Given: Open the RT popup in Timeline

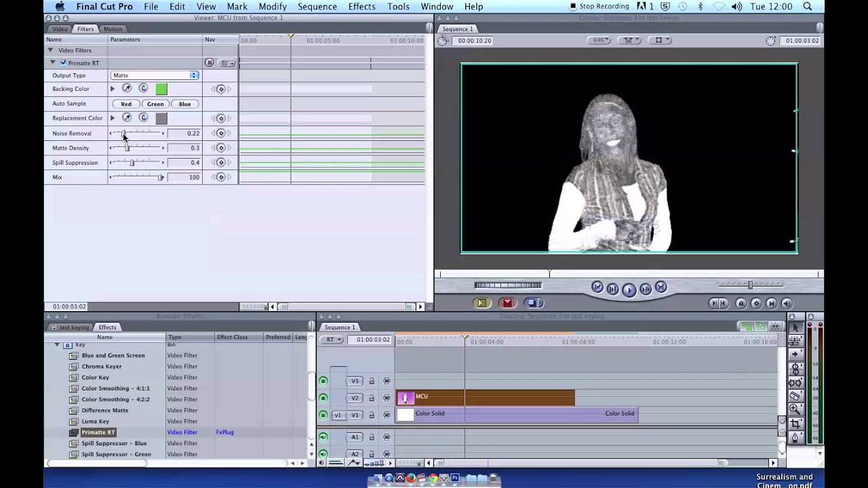Looking at the screenshot, I should pyautogui.click(x=332, y=340).
